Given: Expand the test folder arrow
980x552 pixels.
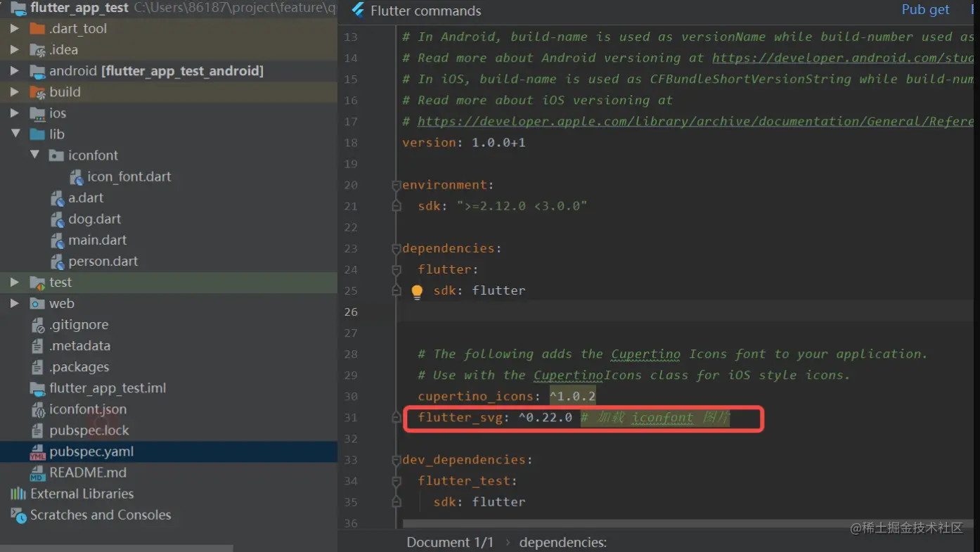Looking at the screenshot, I should click(15, 283).
